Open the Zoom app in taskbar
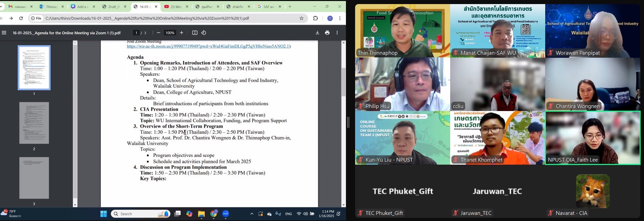 tap(226, 214)
